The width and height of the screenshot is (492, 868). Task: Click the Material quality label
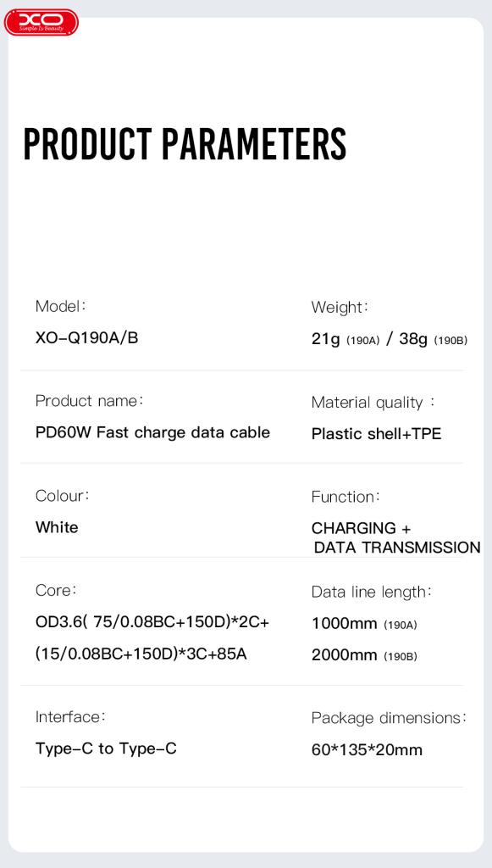373,403
